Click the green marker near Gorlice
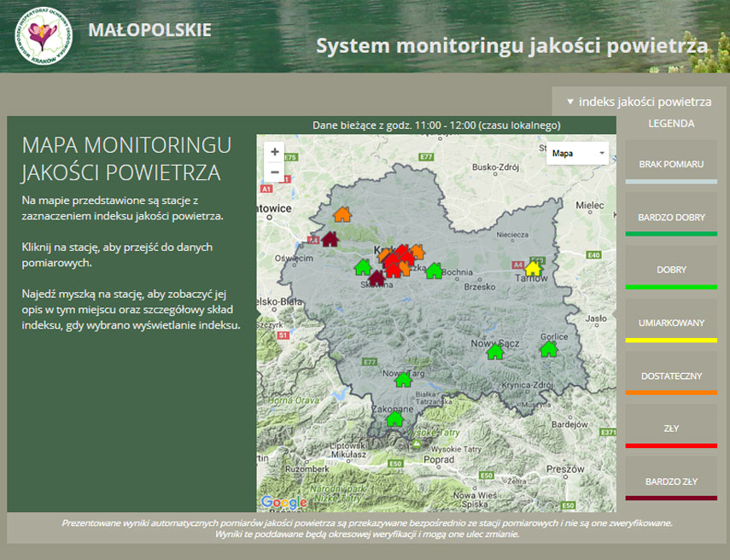The image size is (730, 560). tap(548, 351)
